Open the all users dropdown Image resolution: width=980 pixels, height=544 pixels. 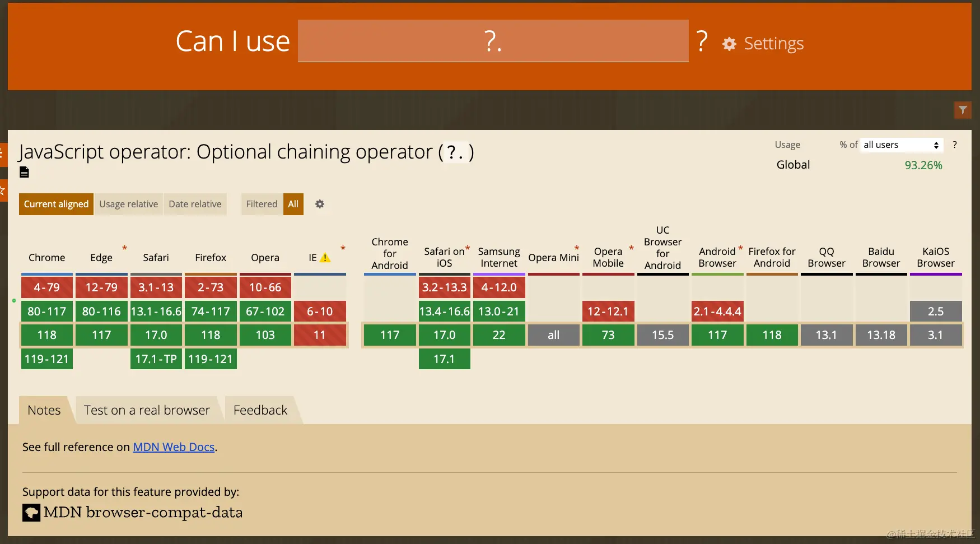(x=902, y=145)
